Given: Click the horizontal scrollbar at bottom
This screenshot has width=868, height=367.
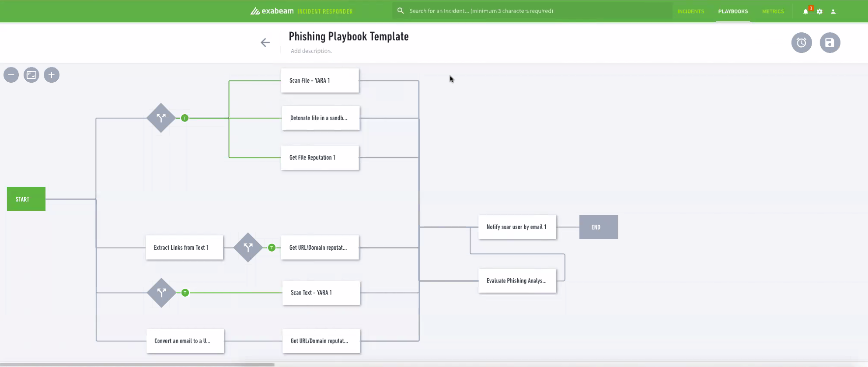Looking at the screenshot, I should [x=137, y=364].
